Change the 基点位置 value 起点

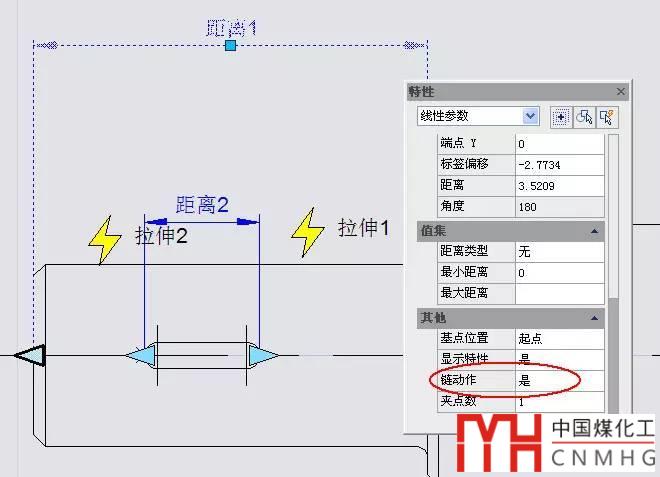pyautogui.click(x=560, y=338)
